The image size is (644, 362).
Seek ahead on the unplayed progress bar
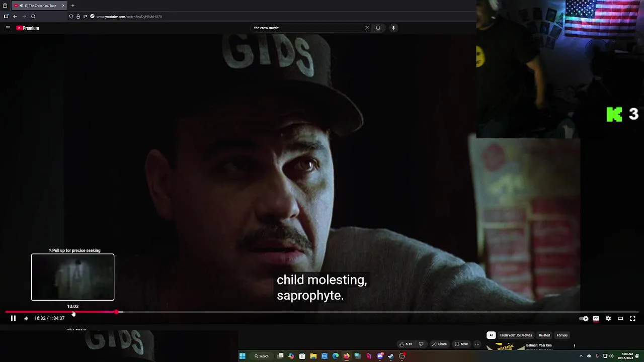tap(380, 312)
